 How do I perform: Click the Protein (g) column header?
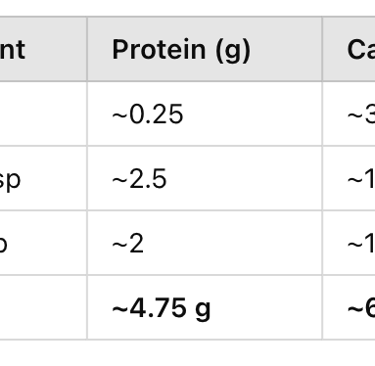coord(205,49)
